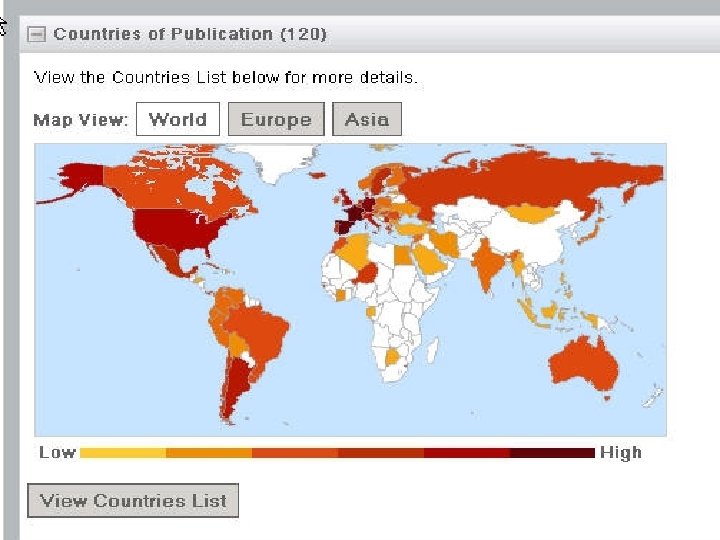This screenshot has width=720, height=540.
Task: Click the Countries of Publication (120) heading
Action: coord(190,34)
